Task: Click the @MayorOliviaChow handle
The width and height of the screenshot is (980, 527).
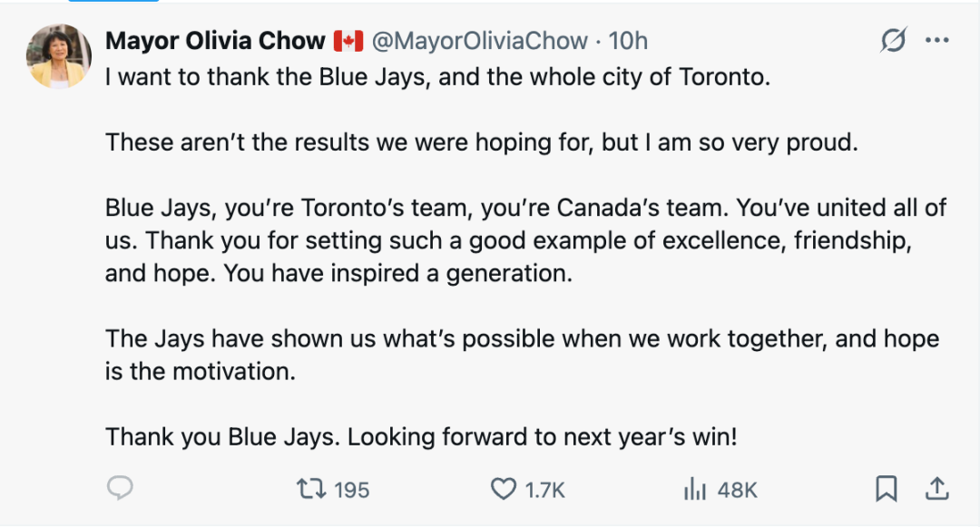Action: point(479,41)
